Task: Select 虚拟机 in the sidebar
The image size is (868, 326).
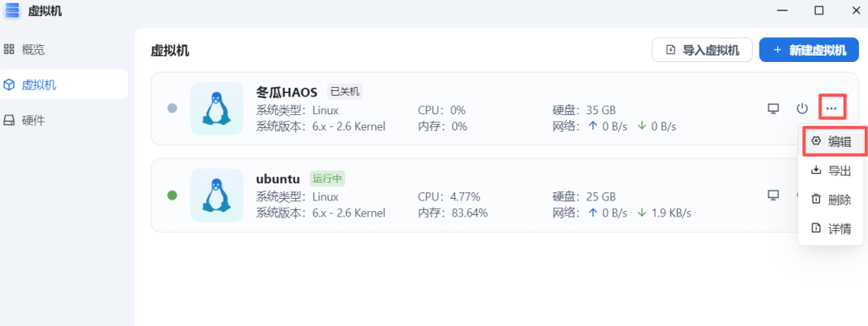Action: tap(39, 85)
